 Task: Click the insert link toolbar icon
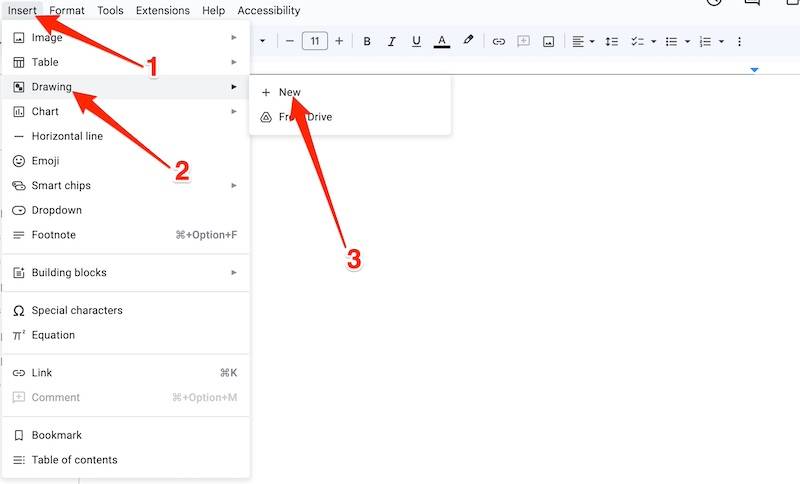[498, 41]
